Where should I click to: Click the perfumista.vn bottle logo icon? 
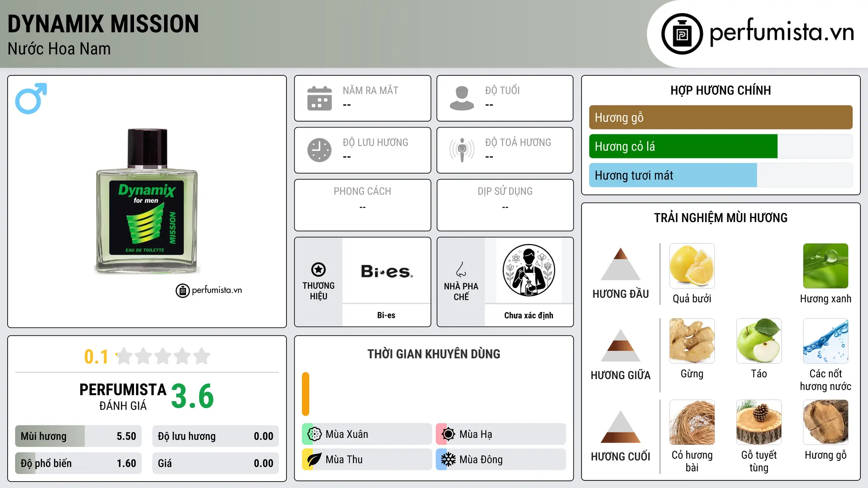tap(682, 34)
